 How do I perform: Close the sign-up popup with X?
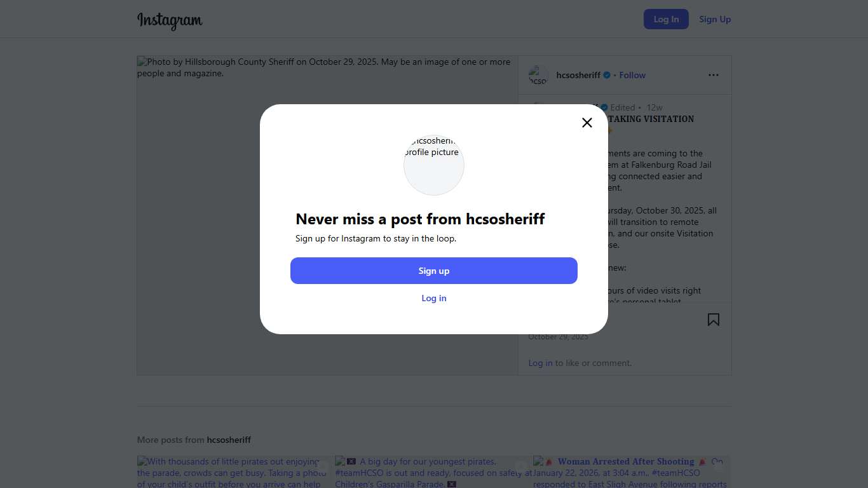(x=587, y=123)
